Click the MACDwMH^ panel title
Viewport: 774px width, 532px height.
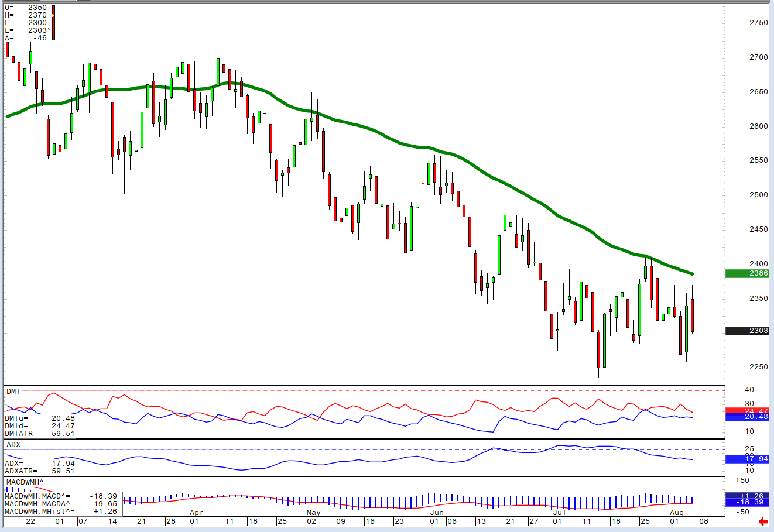click(23, 482)
